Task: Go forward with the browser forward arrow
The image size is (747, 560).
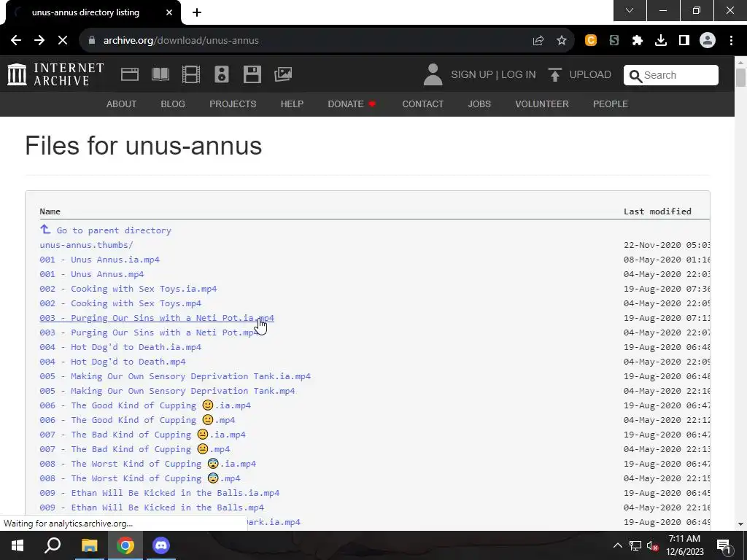Action: [x=39, y=41]
